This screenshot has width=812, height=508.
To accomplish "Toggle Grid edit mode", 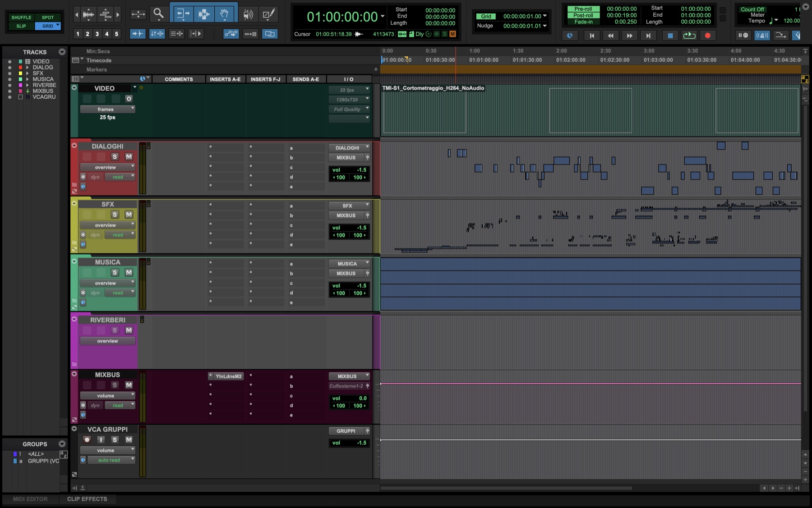I will point(47,26).
